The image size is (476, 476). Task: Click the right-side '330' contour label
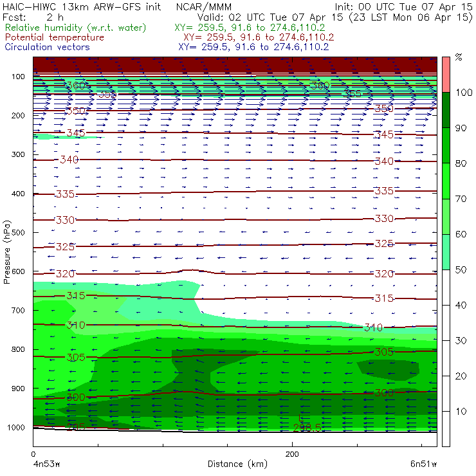pyautogui.click(x=384, y=219)
